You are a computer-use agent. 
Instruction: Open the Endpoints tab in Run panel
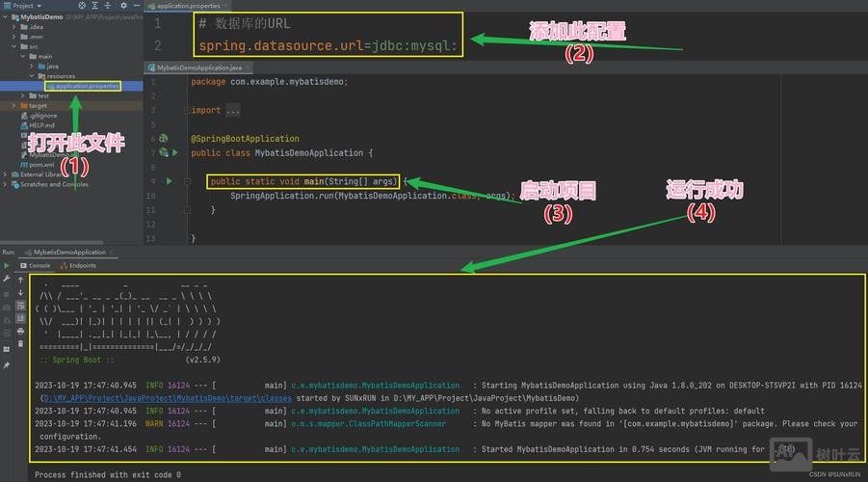tap(81, 265)
